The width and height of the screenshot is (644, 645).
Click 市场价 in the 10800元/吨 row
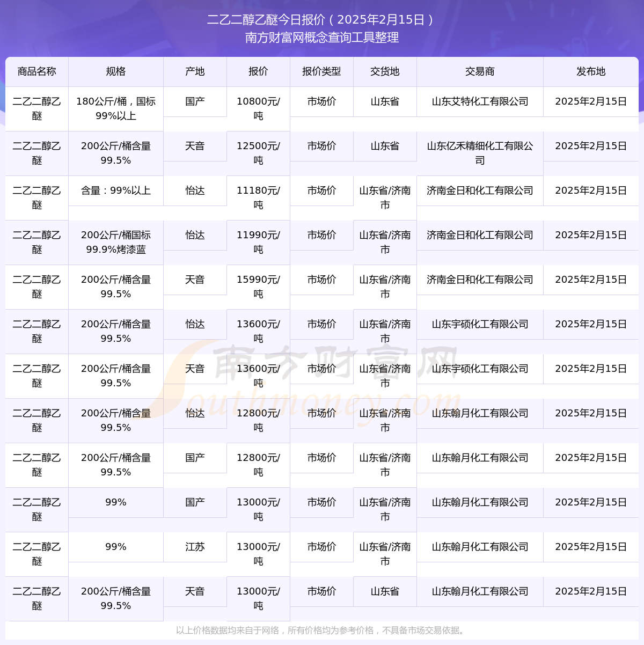tap(321, 101)
